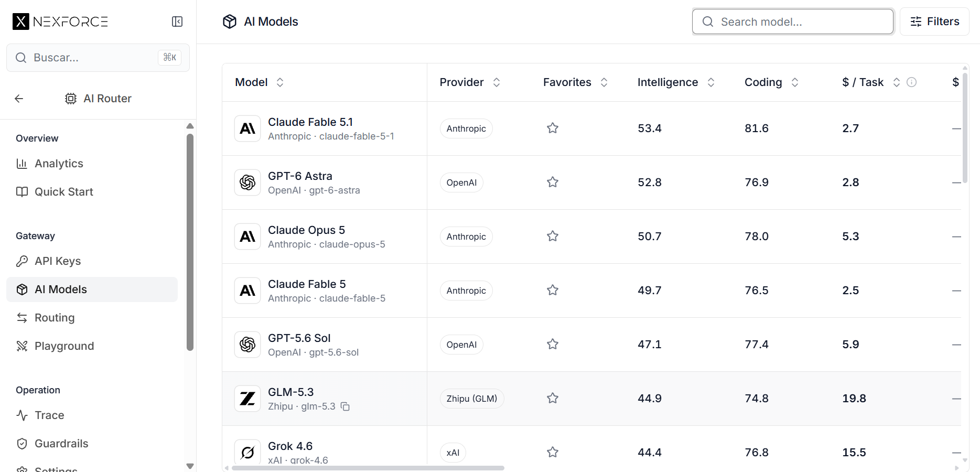Click the AI Router chip icon

pos(71,99)
